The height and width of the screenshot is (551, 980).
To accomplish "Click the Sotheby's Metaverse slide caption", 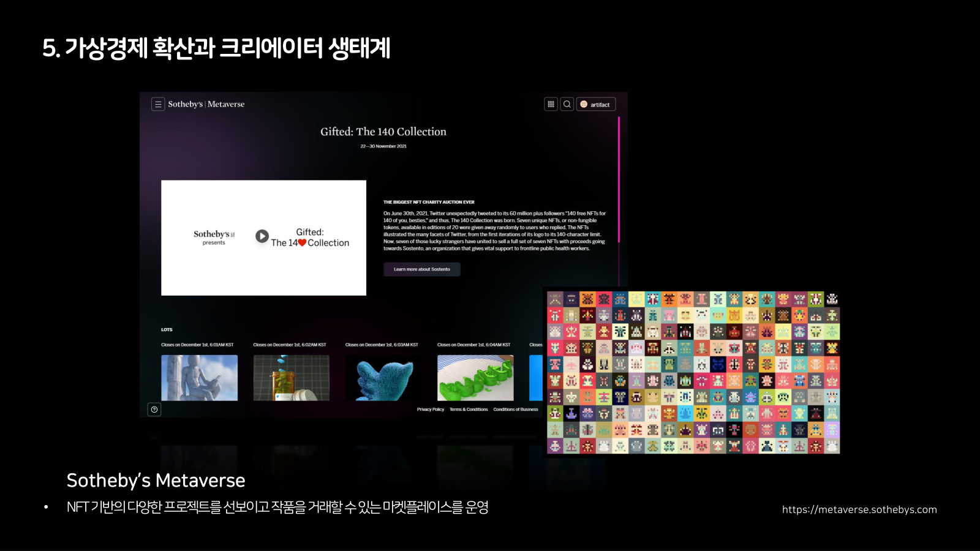I will [156, 481].
